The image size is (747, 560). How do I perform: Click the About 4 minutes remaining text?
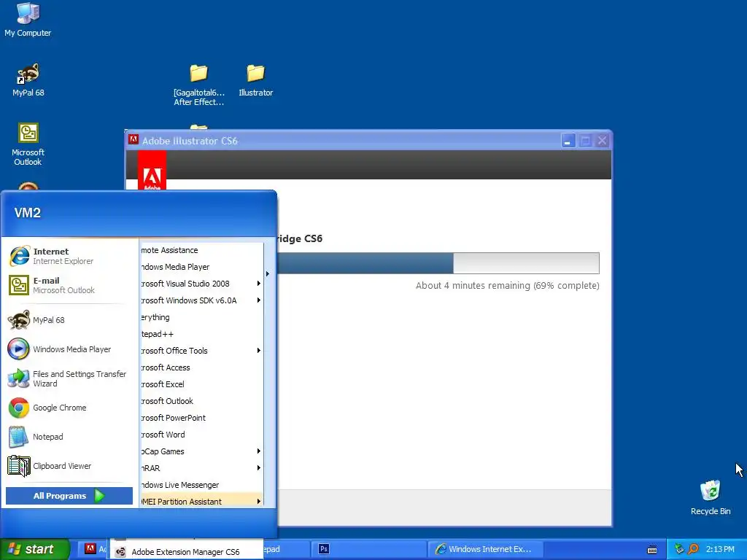point(508,286)
